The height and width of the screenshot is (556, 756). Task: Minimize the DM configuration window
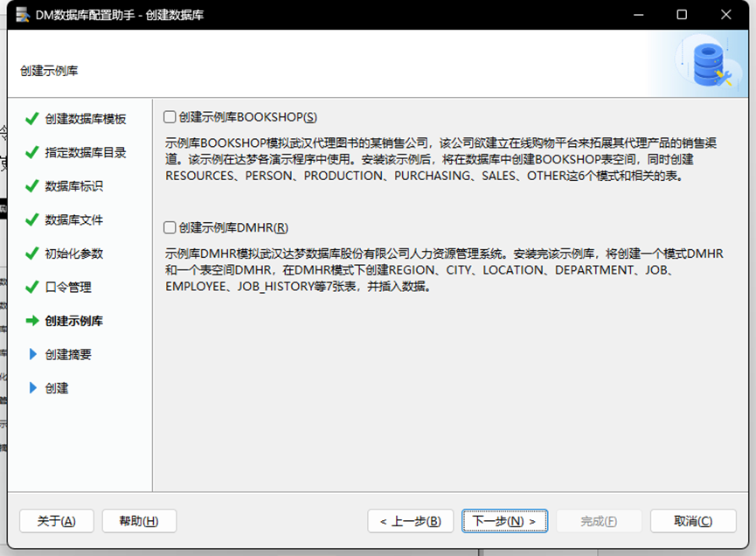(639, 15)
